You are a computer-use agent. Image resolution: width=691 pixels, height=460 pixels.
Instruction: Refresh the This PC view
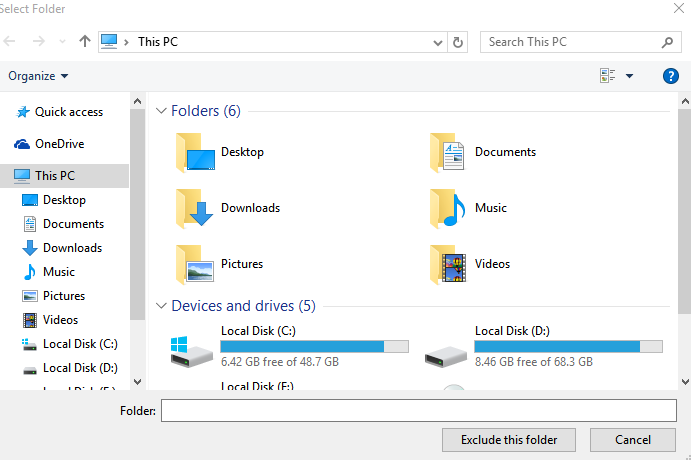click(x=458, y=42)
